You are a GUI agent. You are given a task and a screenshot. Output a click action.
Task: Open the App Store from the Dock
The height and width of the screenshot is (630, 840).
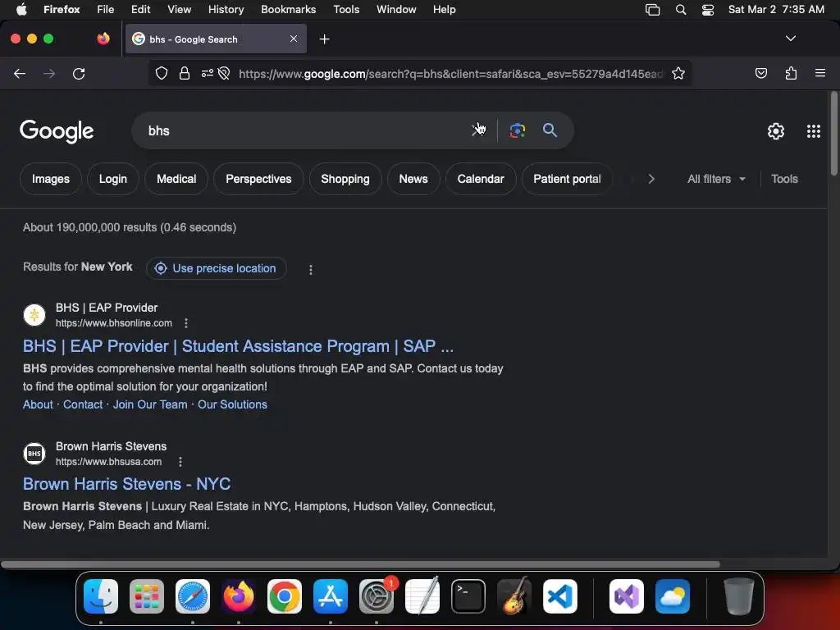[331, 596]
